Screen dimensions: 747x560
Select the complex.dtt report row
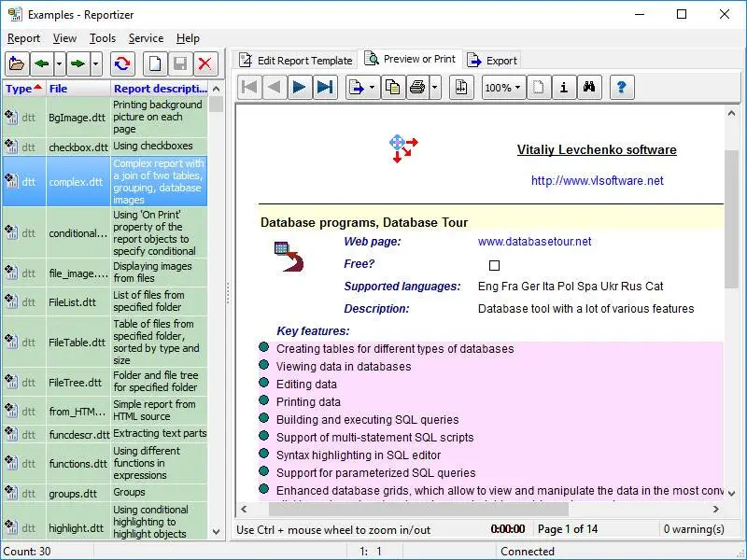point(106,181)
